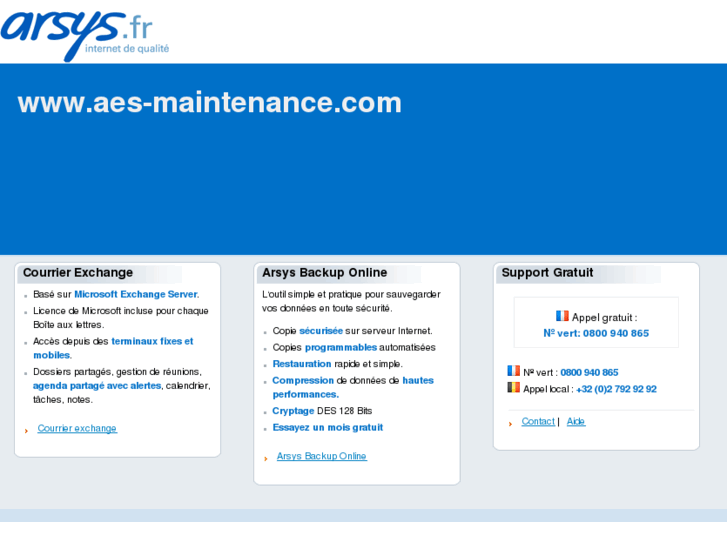Click the orange arrow beside Contact link
The image size is (727, 545).
510,424
